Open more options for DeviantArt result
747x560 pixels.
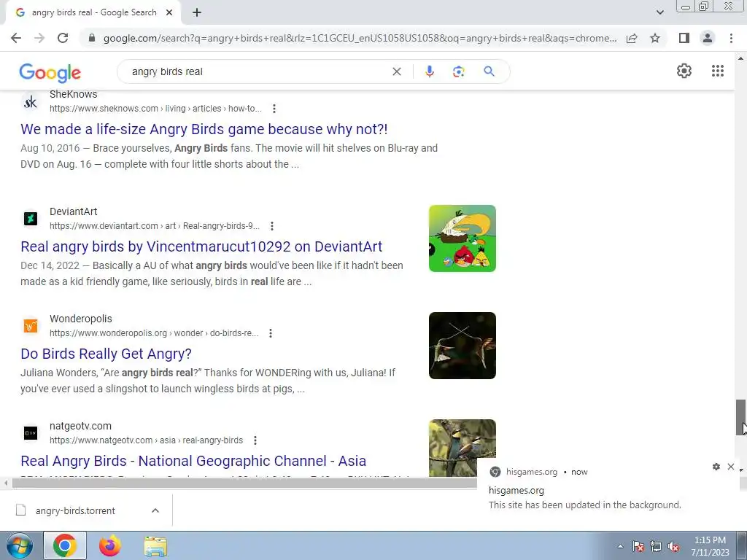pyautogui.click(x=271, y=226)
